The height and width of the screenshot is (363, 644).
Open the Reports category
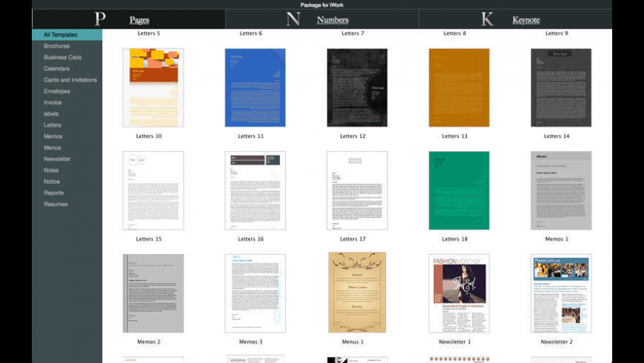click(x=54, y=193)
